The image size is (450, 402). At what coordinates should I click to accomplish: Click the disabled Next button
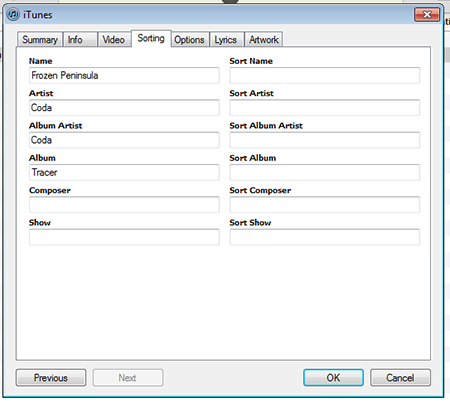[x=128, y=378]
